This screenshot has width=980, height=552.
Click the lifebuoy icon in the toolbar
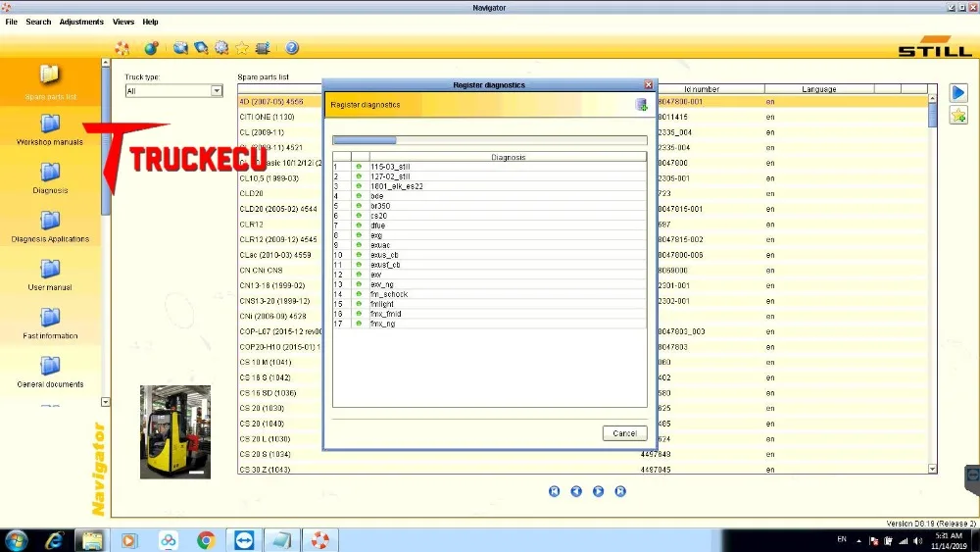tap(122, 48)
